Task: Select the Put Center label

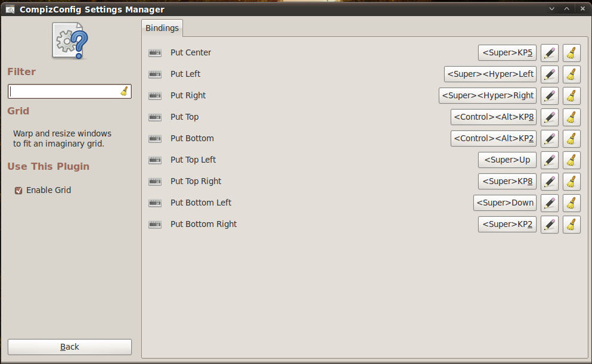Action: pos(191,53)
